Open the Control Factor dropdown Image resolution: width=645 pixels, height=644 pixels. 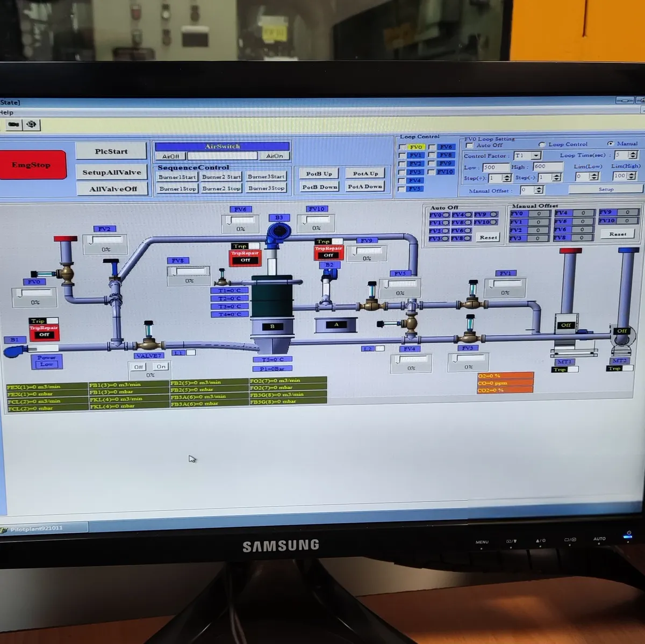click(536, 156)
